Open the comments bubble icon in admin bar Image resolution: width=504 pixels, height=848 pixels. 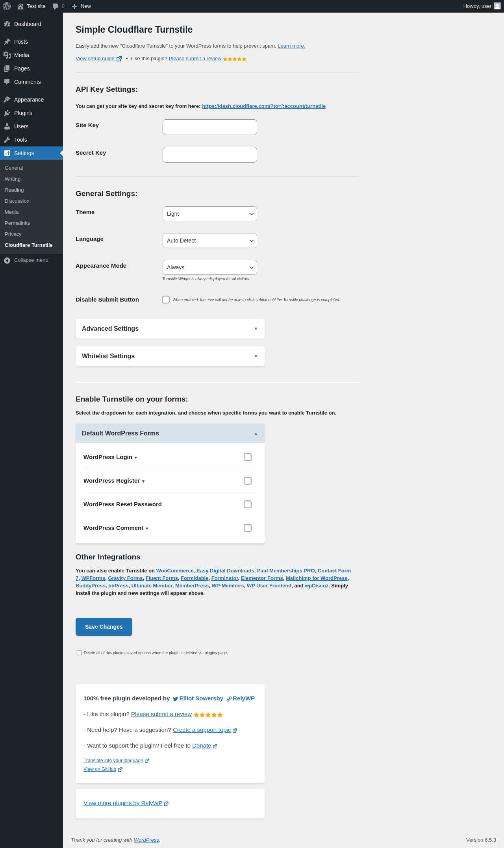click(56, 6)
